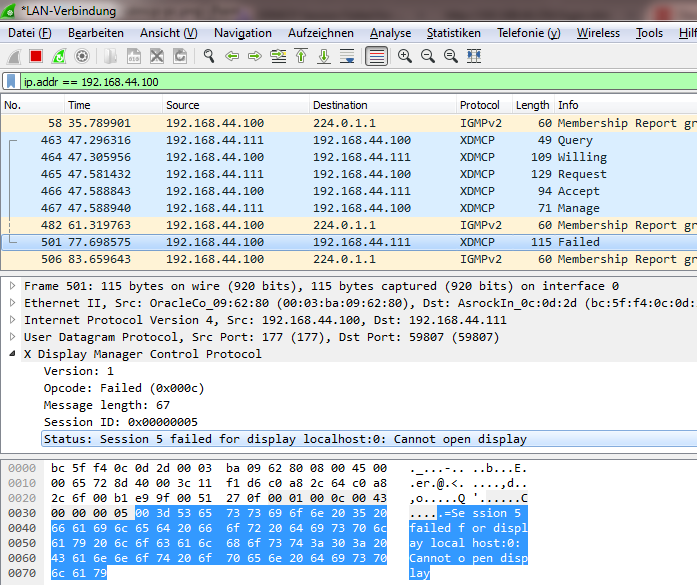Sort by the Time column header
This screenshot has width=697, height=585.
pyautogui.click(x=113, y=105)
